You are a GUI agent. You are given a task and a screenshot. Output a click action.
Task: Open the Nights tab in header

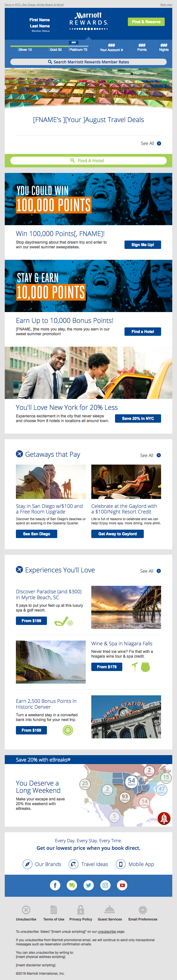coord(164,47)
